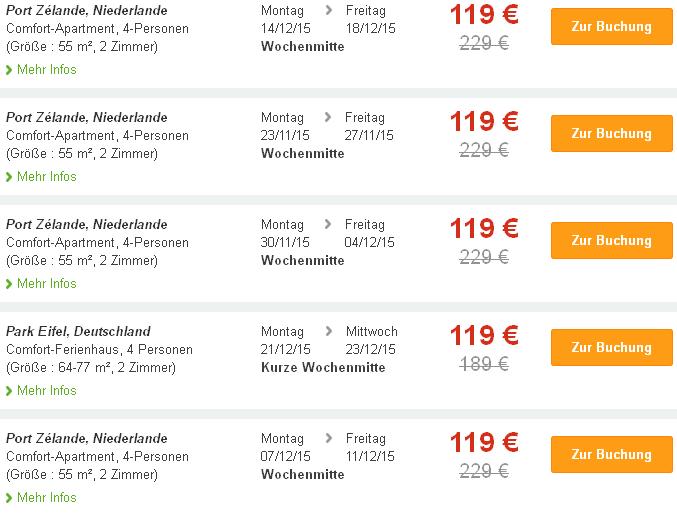Expand Mehr Infos for 07/12/15 stay
This screenshot has height=513, width=677.
(x=46, y=498)
